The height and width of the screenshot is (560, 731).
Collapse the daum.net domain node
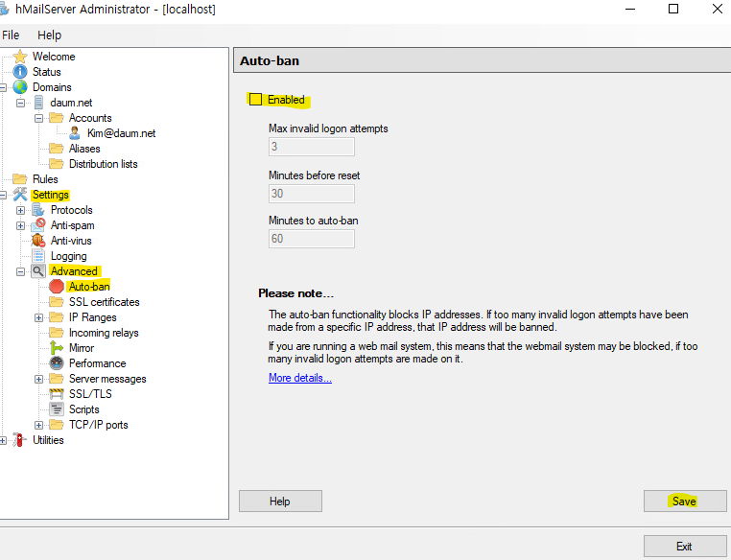pyautogui.click(x=20, y=103)
